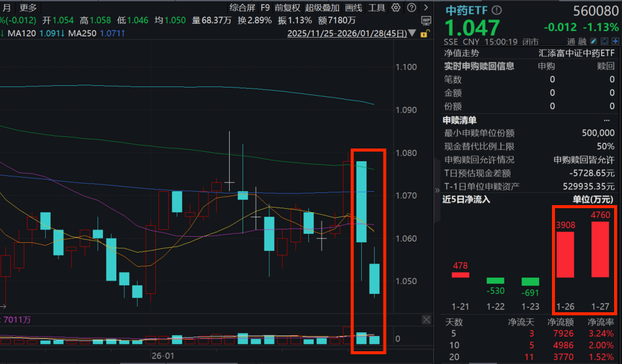Close the volume indicator panel with the × button

pyautogui.click(x=426, y=320)
